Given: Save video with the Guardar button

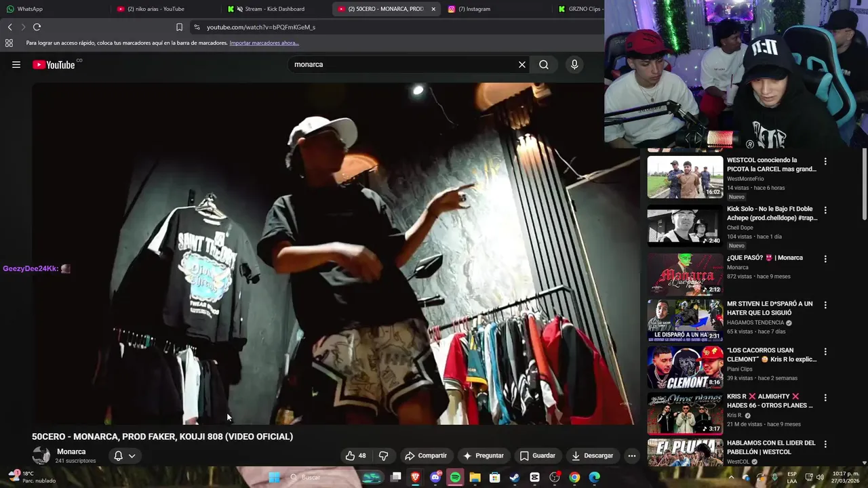Looking at the screenshot, I should 538,455.
